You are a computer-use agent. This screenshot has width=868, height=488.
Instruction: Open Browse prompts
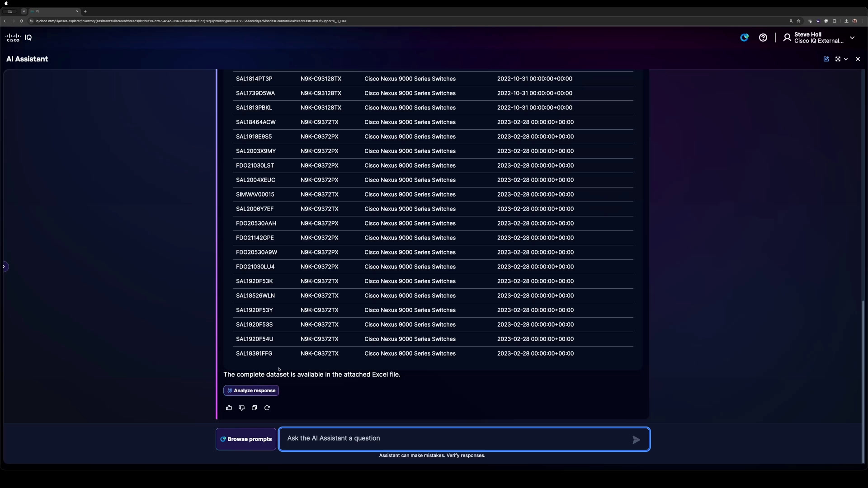coord(246,439)
